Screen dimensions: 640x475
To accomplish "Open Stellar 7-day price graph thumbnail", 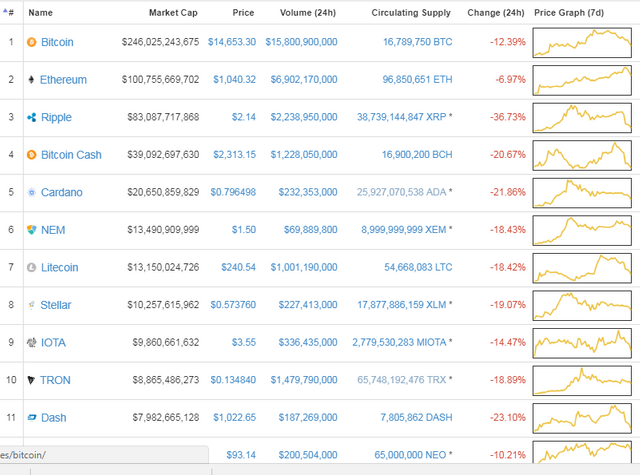I will (582, 305).
